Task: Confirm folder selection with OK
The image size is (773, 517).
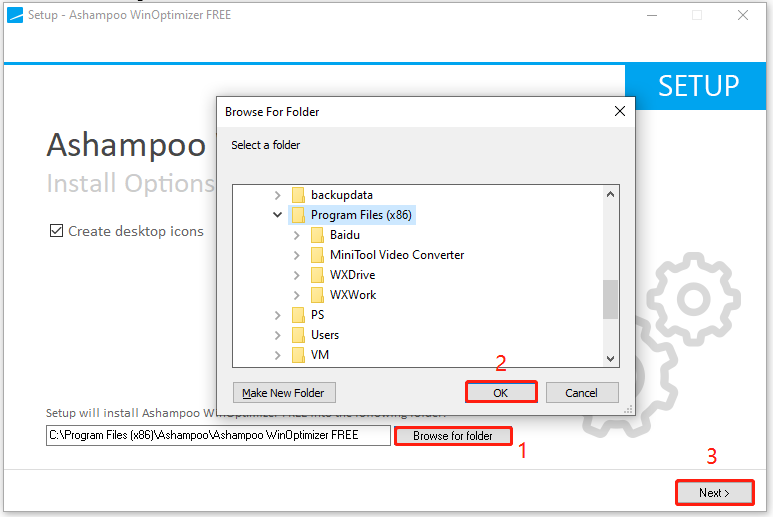Action: [501, 392]
